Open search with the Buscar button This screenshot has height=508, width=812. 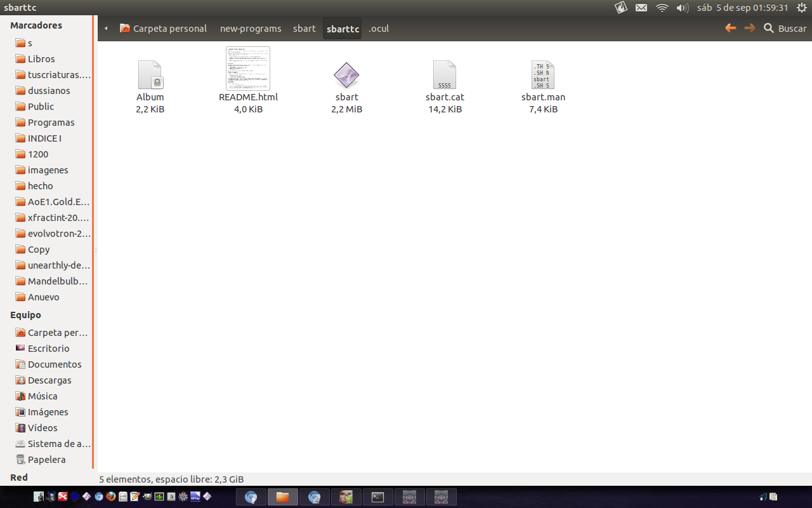tap(785, 28)
